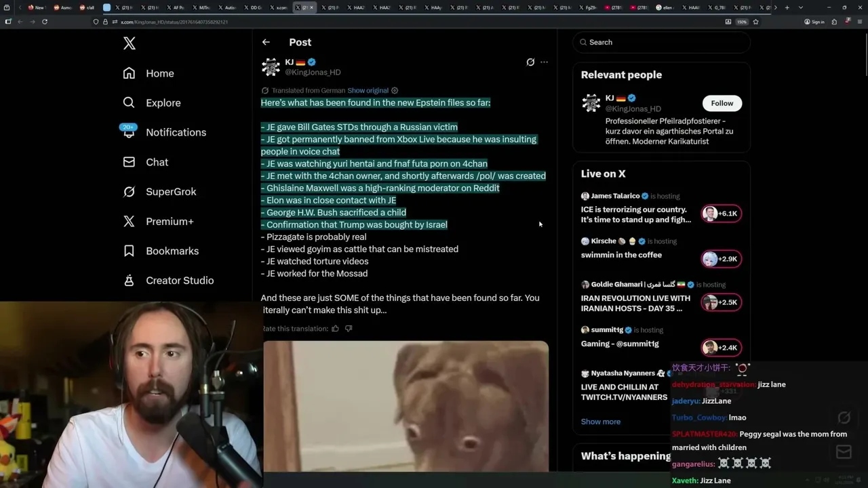Screen dimensions: 868x488
Task: Go back with the browser back arrow
Action: click(19, 22)
